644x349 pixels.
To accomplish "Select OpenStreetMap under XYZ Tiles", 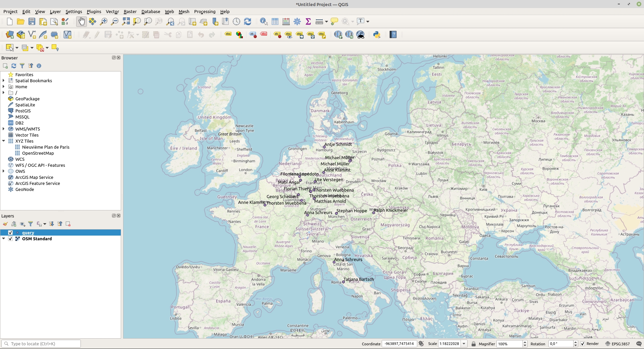I will [x=38, y=153].
